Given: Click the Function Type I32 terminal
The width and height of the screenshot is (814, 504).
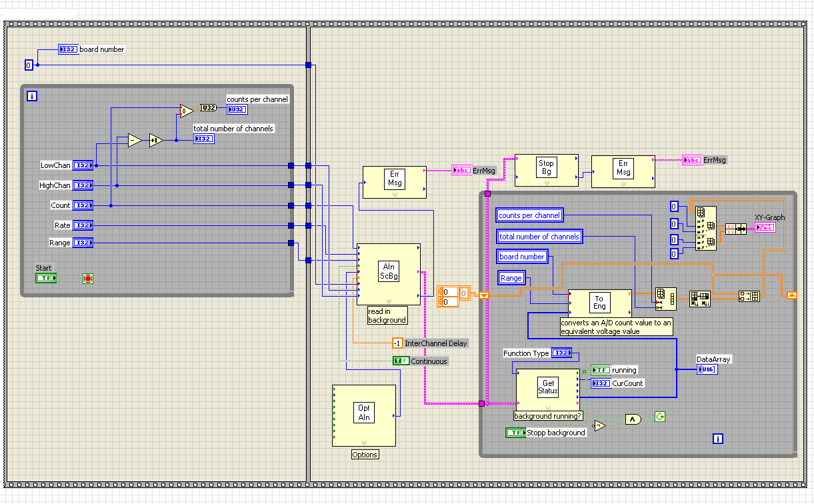Looking at the screenshot, I should [561, 353].
